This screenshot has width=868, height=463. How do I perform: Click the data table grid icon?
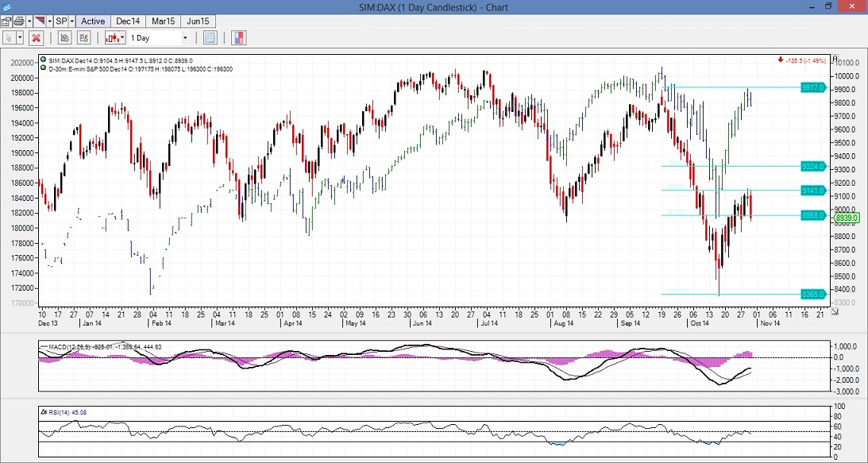[x=210, y=38]
